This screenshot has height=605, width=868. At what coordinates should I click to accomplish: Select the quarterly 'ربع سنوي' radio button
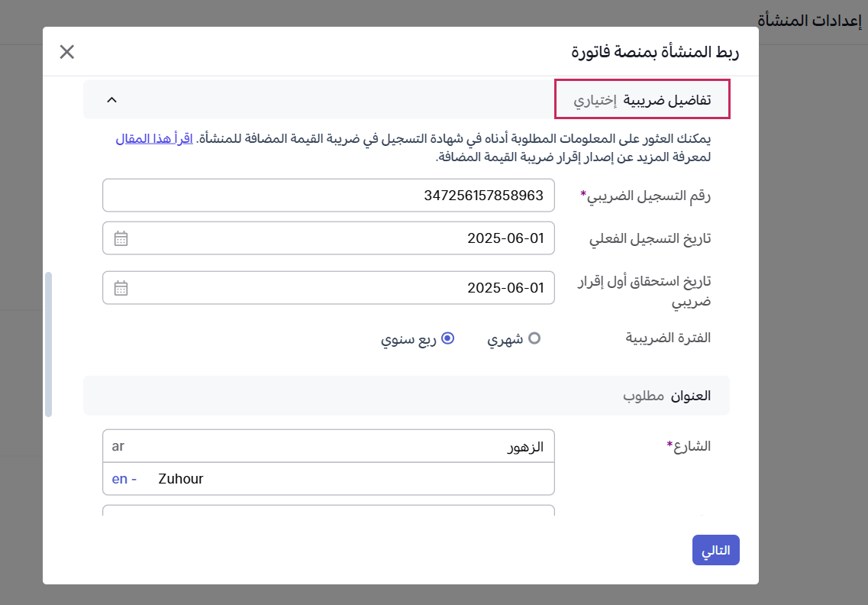coord(448,338)
